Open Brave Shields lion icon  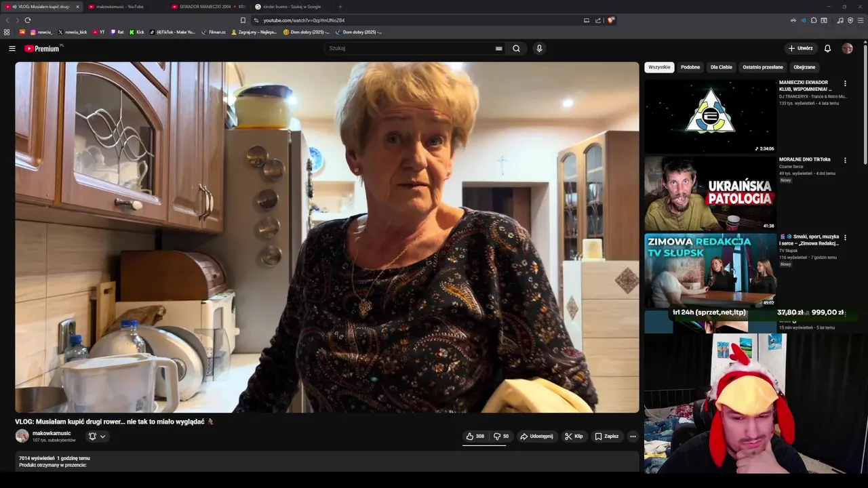(x=610, y=20)
